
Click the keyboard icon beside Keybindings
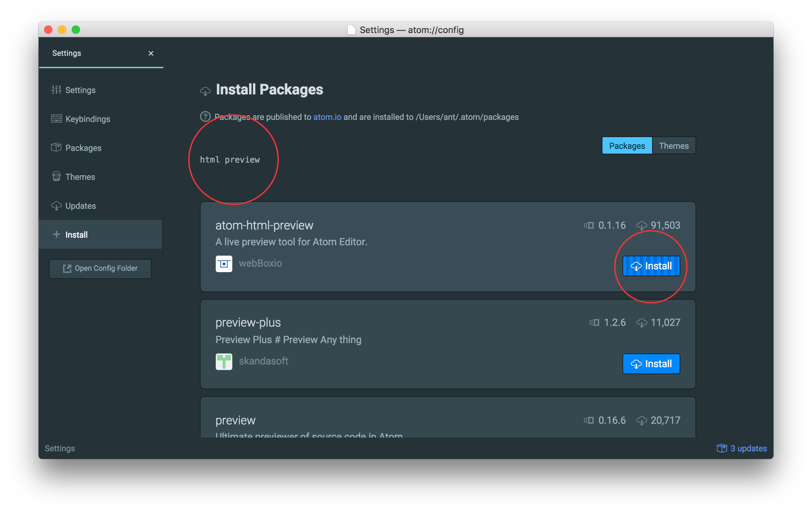click(x=56, y=119)
